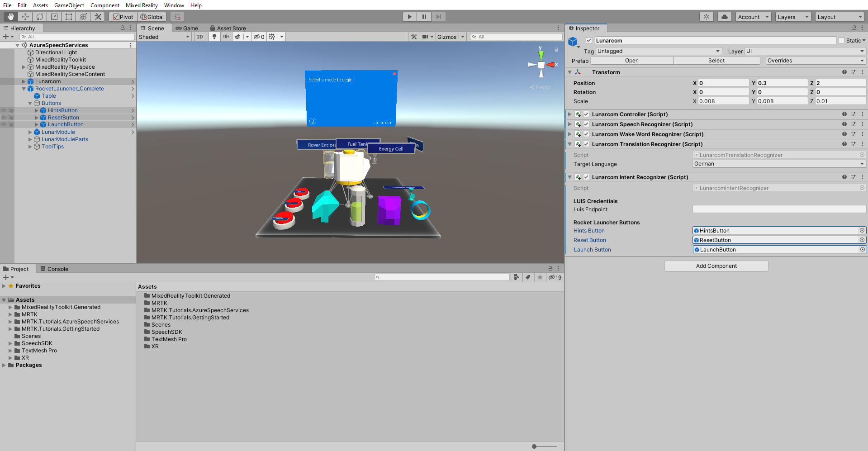The height and width of the screenshot is (451, 868).
Task: Search by type icon in Project
Action: point(517,277)
